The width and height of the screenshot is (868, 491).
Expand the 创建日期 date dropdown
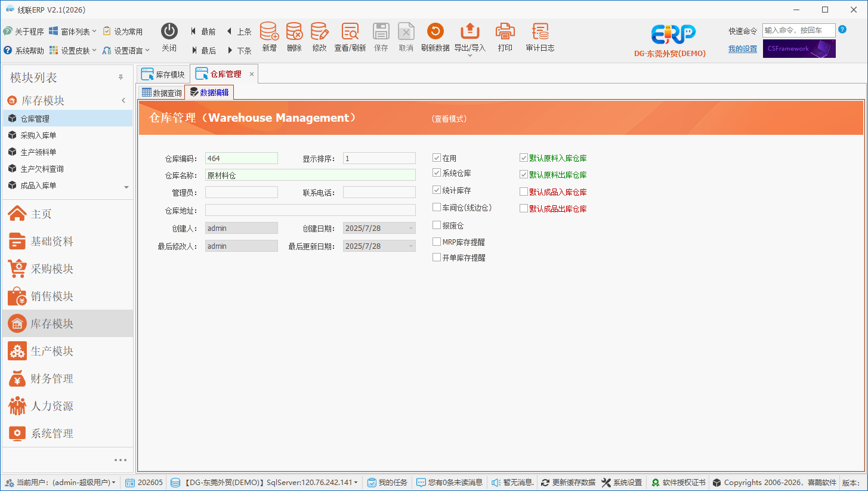pyautogui.click(x=410, y=228)
